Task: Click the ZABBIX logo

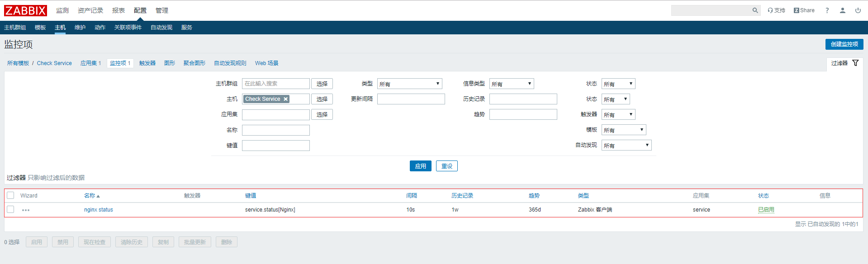Action: pyautogui.click(x=26, y=10)
